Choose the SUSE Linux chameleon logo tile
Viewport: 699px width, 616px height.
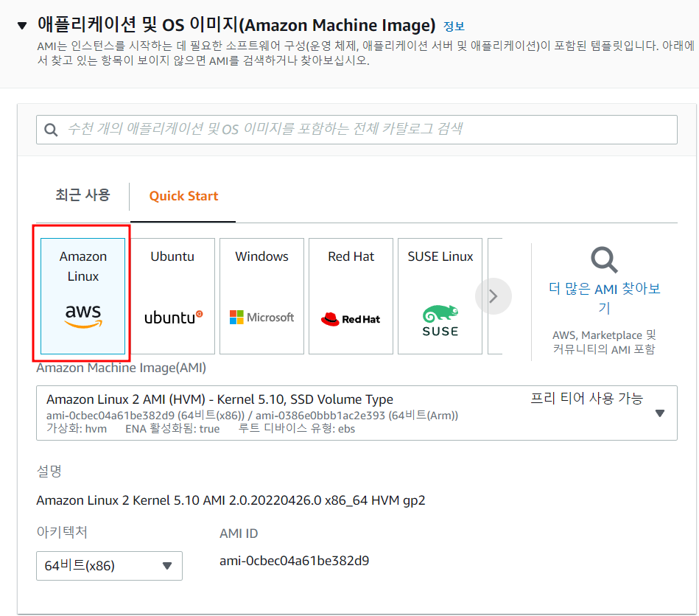[440, 295]
